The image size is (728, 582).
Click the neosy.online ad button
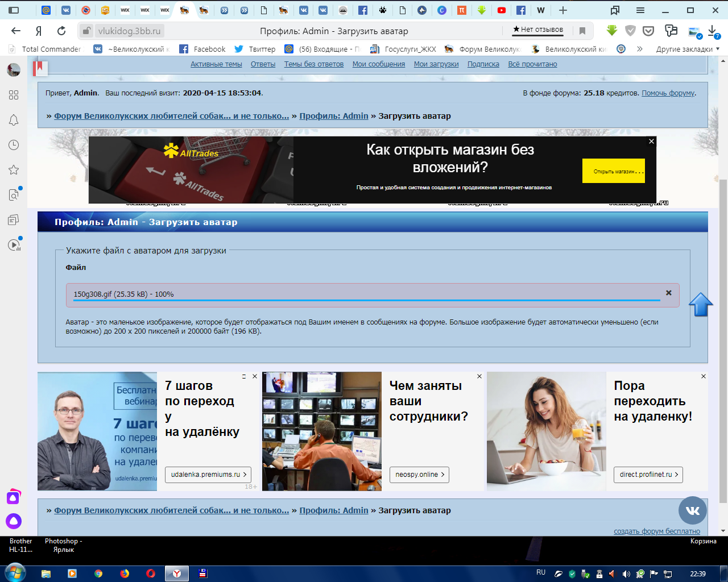[x=419, y=475]
